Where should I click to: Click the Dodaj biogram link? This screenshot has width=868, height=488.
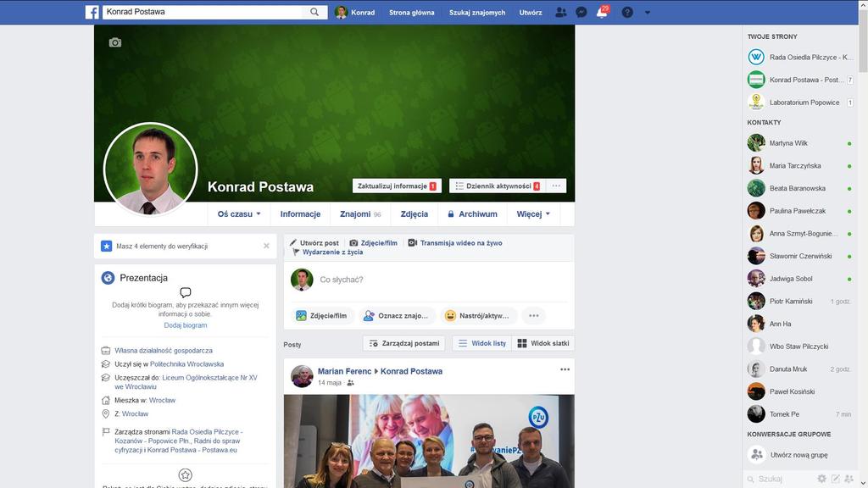pos(186,325)
